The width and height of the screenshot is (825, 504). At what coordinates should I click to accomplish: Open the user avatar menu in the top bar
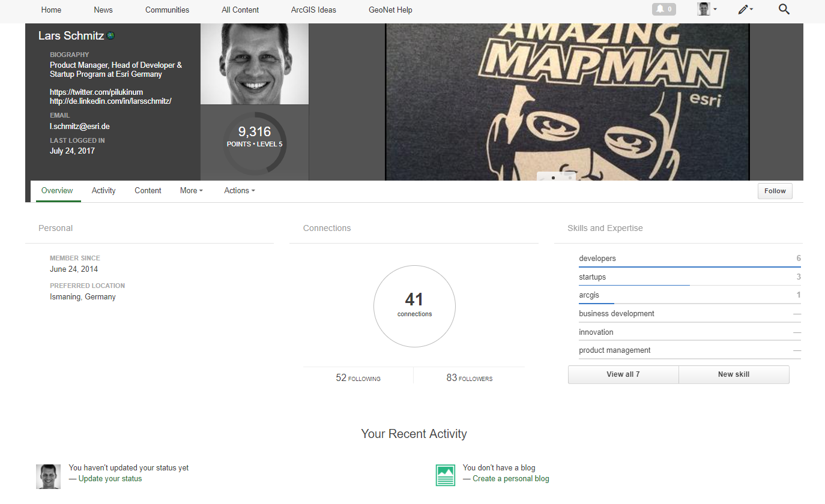pyautogui.click(x=707, y=9)
